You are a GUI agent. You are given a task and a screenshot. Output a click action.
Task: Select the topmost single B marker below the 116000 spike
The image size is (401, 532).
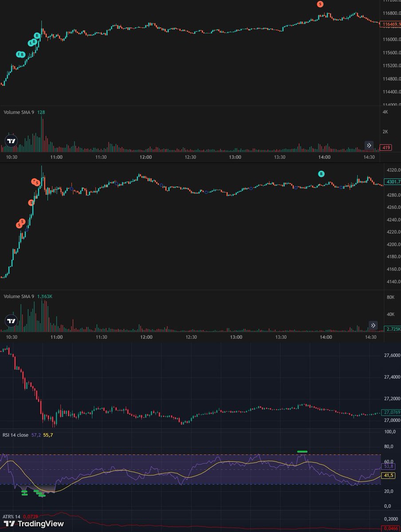[37, 35]
